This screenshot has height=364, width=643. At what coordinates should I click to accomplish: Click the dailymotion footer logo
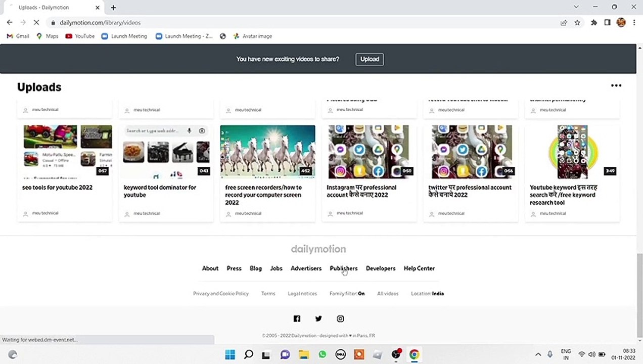pos(318,249)
